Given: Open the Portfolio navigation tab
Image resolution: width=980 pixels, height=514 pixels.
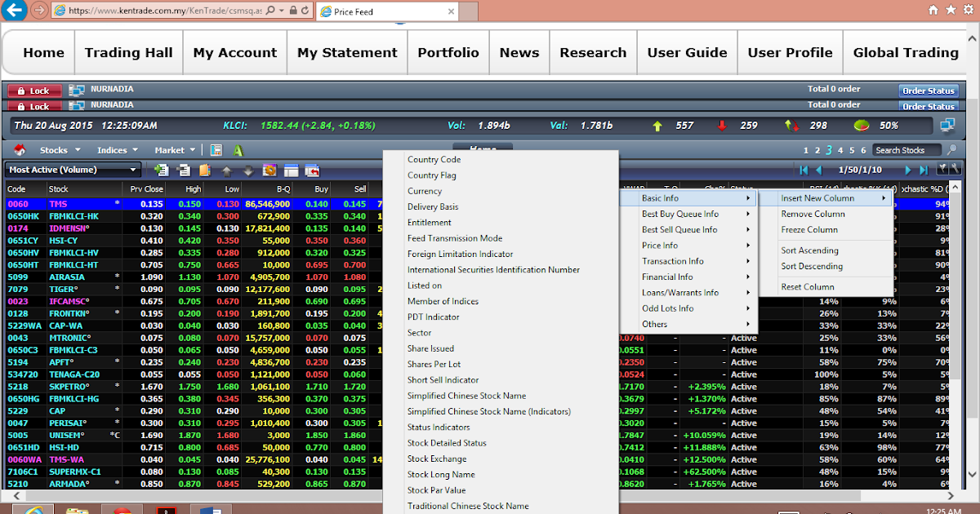Looking at the screenshot, I should click(x=448, y=53).
